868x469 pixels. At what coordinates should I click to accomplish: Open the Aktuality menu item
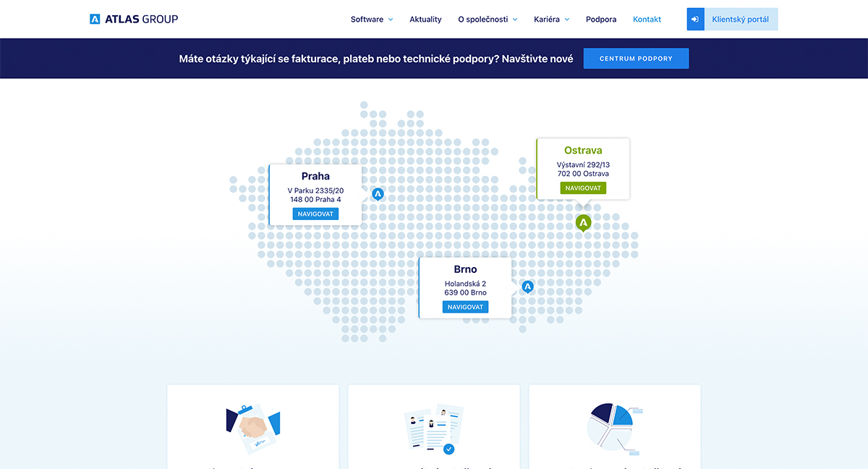pyautogui.click(x=425, y=20)
